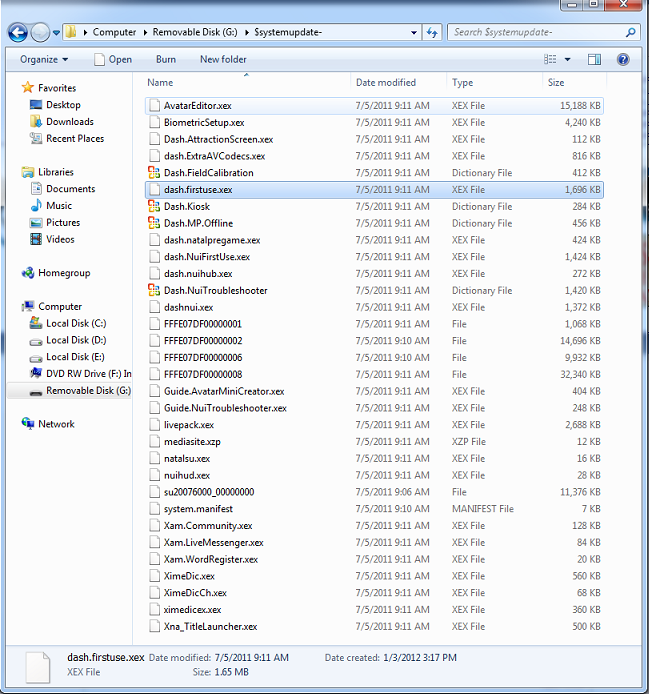Click the Help question mark icon
This screenshot has height=694, width=649.
pos(624,60)
